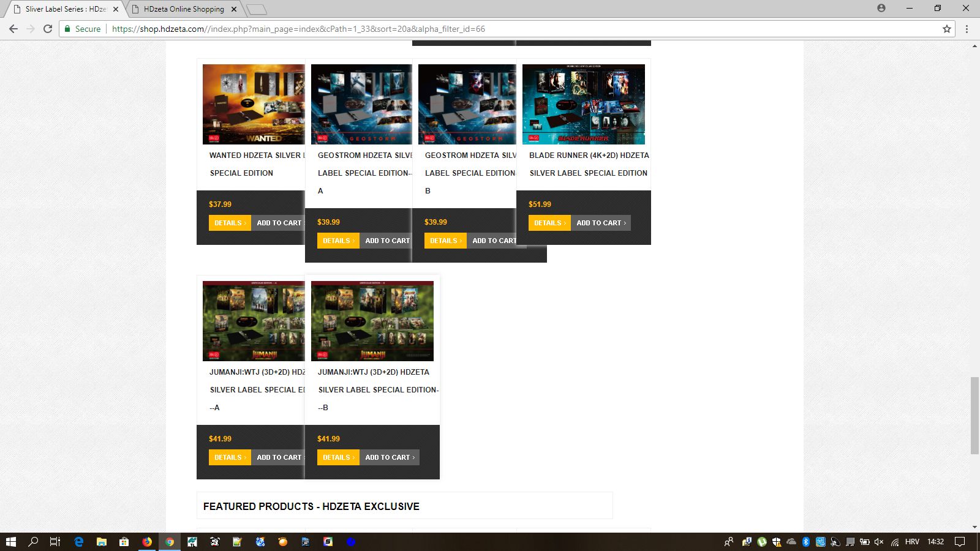Open the Geostorm Edition A product image
The height and width of the screenshot is (551, 980).
coord(361,104)
